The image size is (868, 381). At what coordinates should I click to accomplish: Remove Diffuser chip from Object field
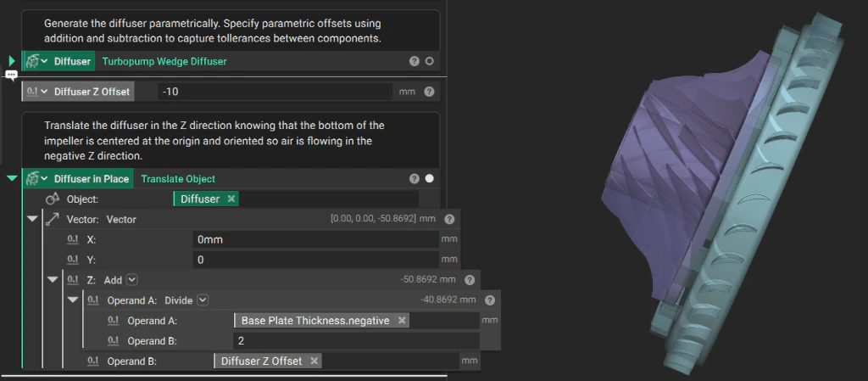(231, 199)
